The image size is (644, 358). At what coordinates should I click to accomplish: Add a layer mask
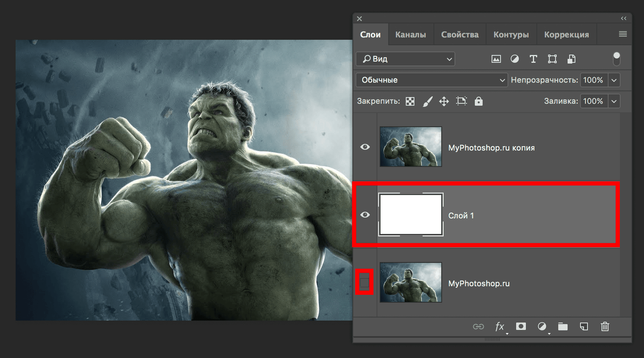(521, 326)
